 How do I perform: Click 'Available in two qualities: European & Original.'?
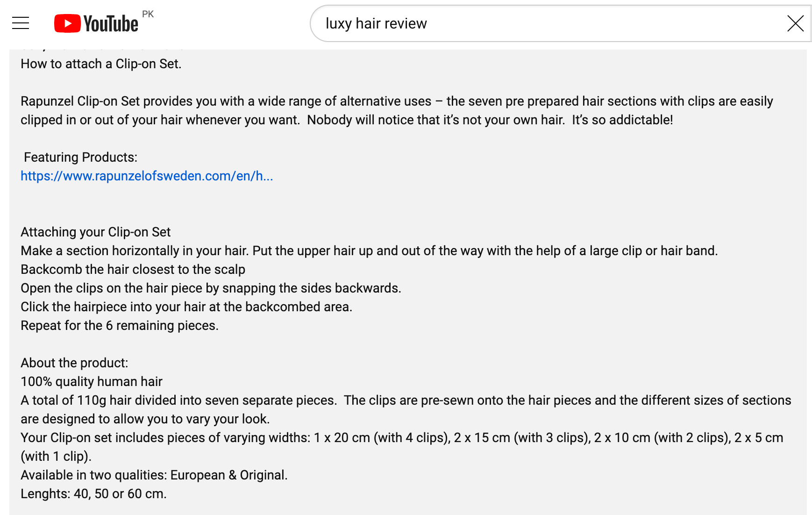(x=154, y=475)
